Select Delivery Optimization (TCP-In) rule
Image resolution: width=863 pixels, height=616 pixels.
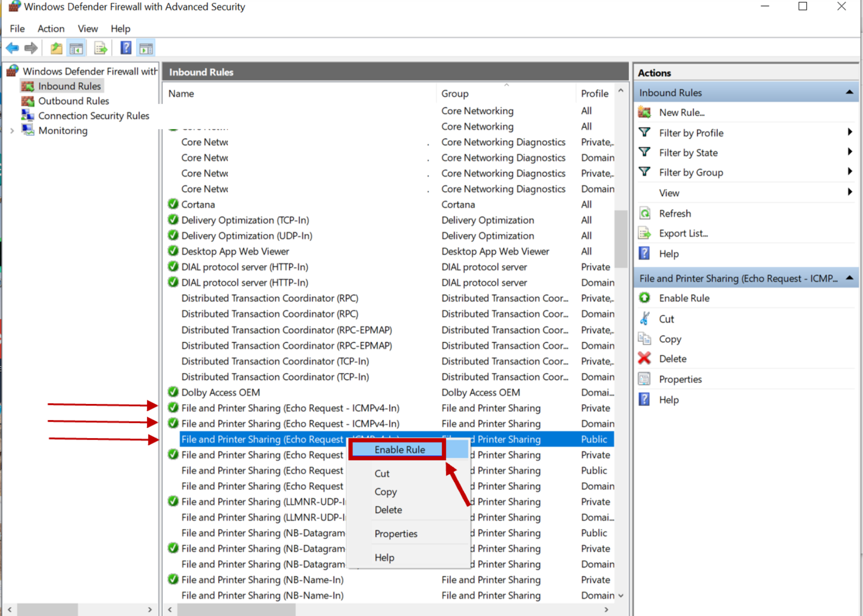(x=390, y=220)
